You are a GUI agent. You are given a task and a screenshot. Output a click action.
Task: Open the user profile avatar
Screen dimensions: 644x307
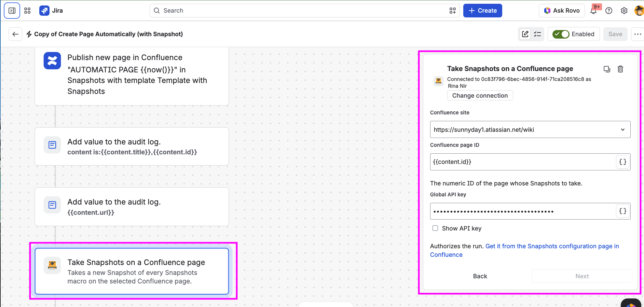pyautogui.click(x=639, y=11)
